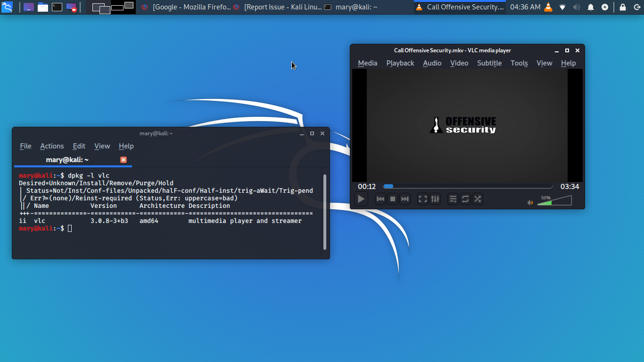This screenshot has width=644, height=362.
Task: Open the terminal's Actions menu
Action: [52, 146]
